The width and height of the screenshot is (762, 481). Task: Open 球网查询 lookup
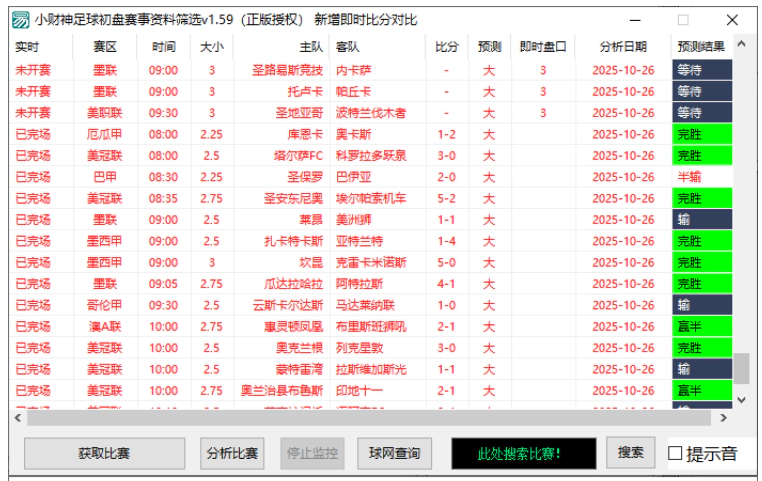395,453
